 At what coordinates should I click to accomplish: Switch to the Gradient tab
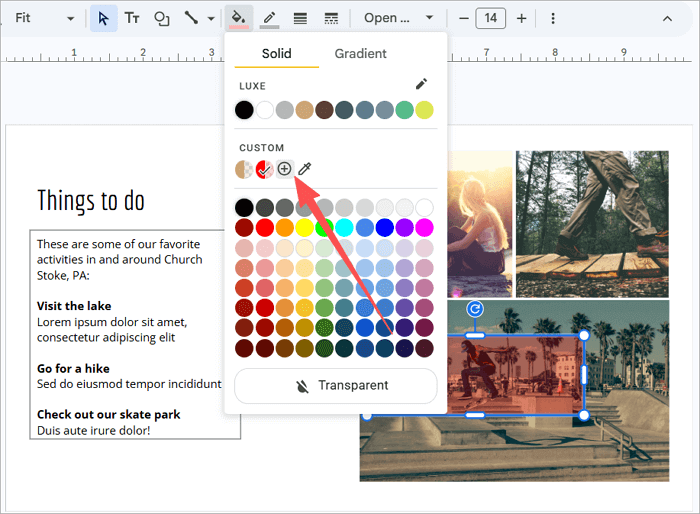[x=361, y=54]
